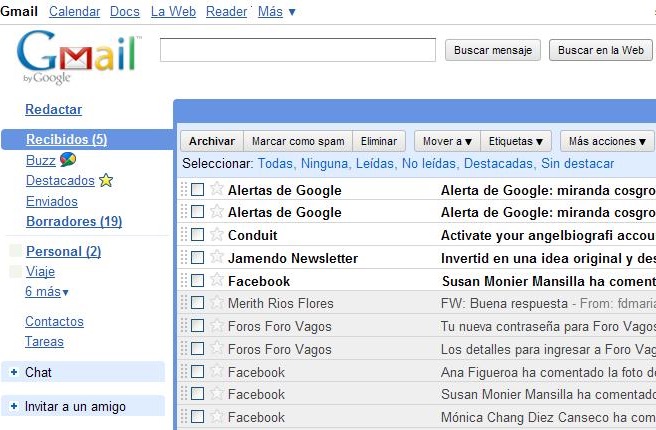Click the Buscar mensaje button
Image resolution: width=656 pixels, height=430 pixels.
[493, 50]
